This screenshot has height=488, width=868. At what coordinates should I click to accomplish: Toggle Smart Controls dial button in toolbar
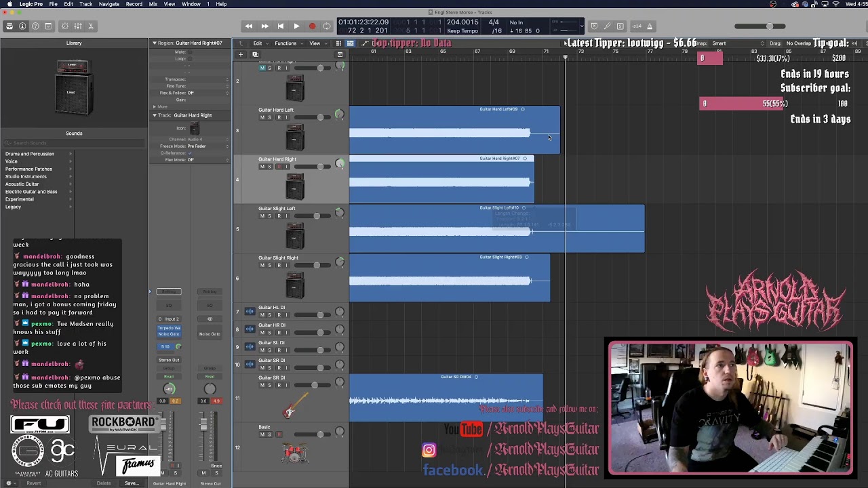tap(65, 26)
